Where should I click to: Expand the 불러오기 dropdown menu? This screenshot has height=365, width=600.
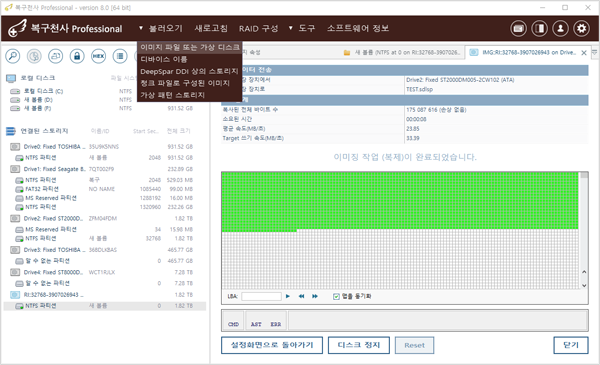coord(161,28)
